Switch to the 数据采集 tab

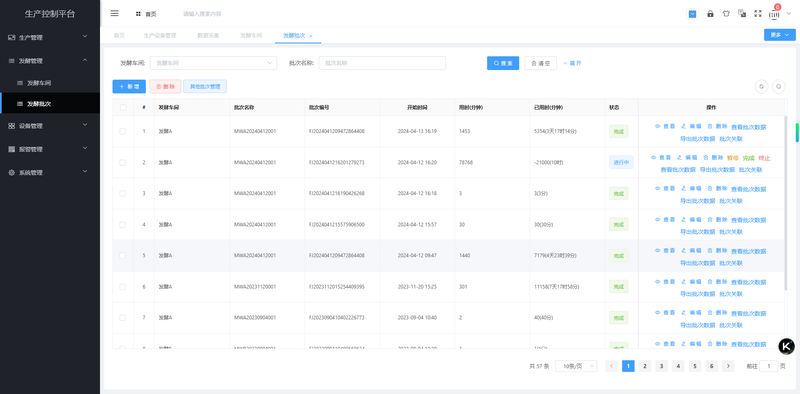(208, 36)
